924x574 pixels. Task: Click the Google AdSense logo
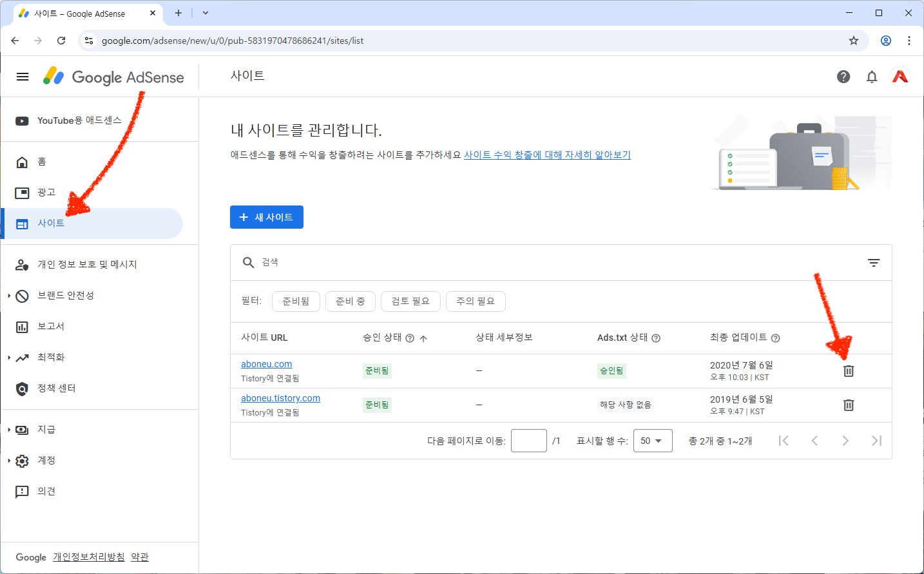(113, 77)
